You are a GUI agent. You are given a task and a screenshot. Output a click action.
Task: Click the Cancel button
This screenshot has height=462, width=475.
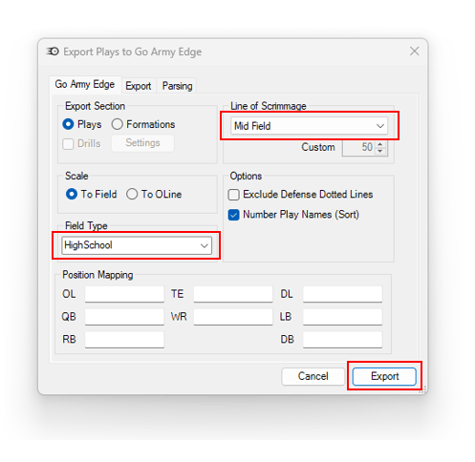313,376
